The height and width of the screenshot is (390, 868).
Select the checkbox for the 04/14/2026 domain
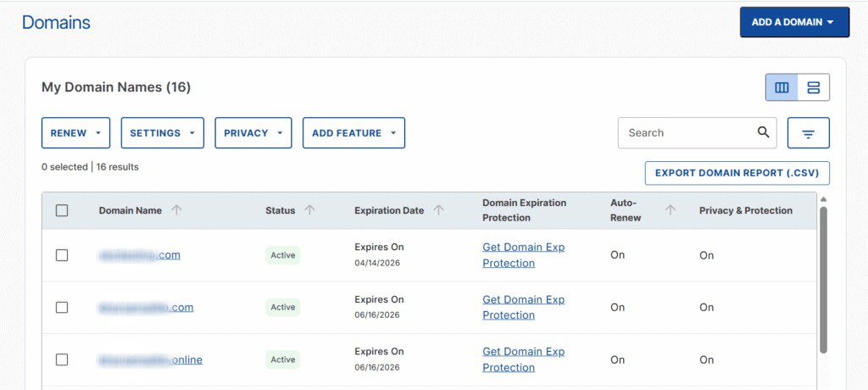pyautogui.click(x=62, y=255)
